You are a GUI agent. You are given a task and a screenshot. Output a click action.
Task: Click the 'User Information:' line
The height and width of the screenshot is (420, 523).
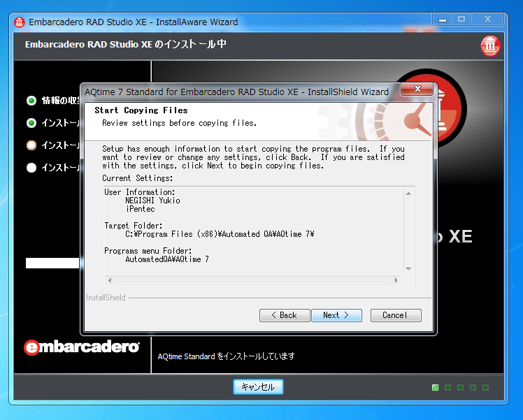pos(139,192)
